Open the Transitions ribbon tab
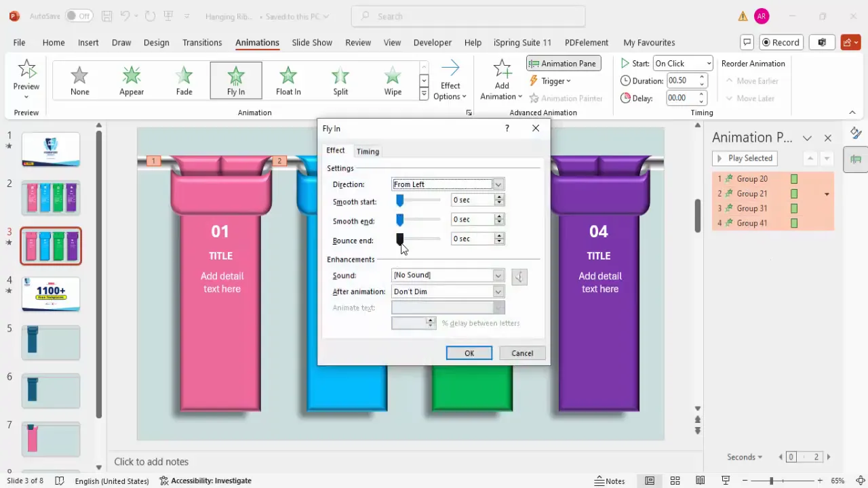Screen dimensions: 868x488 click(x=202, y=42)
